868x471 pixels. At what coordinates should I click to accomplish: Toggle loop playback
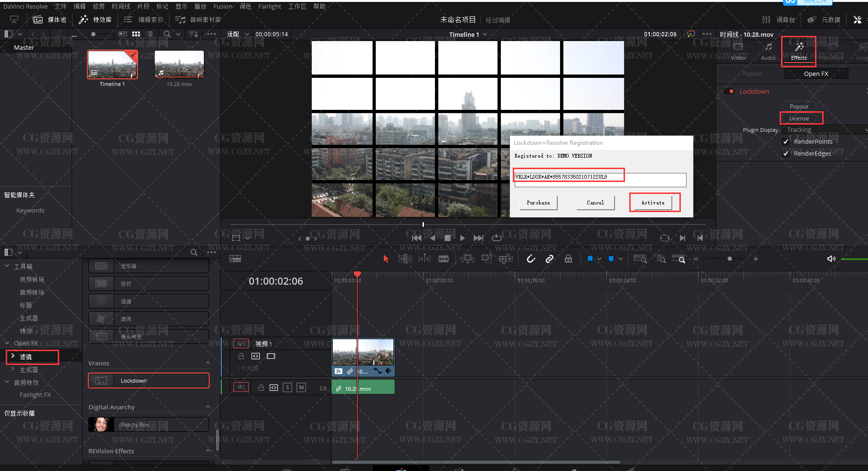[x=497, y=238]
